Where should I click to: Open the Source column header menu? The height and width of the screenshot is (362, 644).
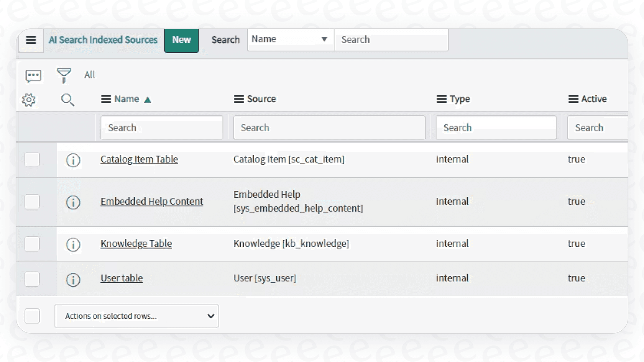[238, 99]
